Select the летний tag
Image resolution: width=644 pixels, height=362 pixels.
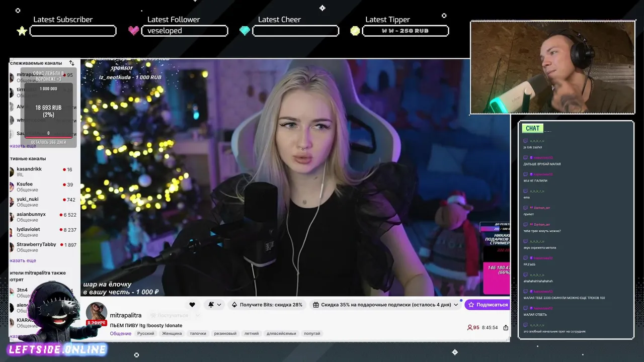(252, 333)
